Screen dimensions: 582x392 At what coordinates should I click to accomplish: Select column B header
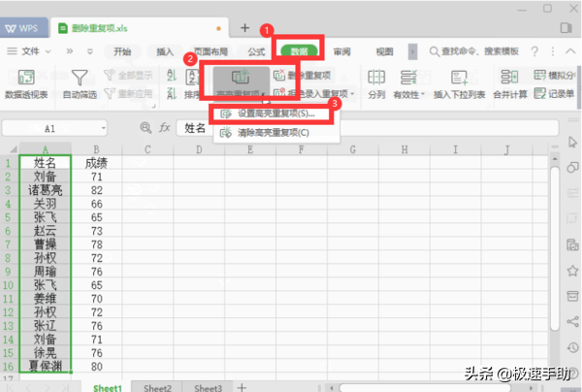point(96,149)
